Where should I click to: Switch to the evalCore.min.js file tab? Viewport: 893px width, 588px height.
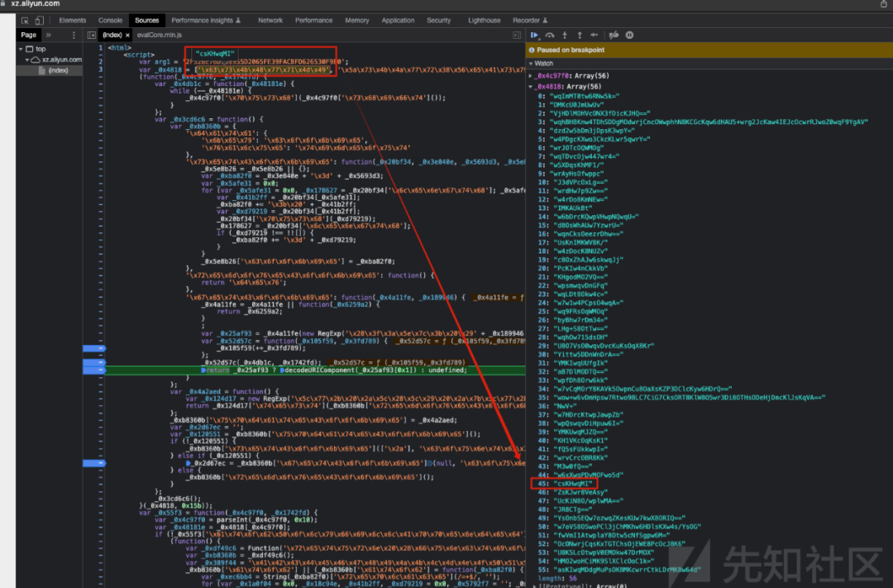[160, 36]
